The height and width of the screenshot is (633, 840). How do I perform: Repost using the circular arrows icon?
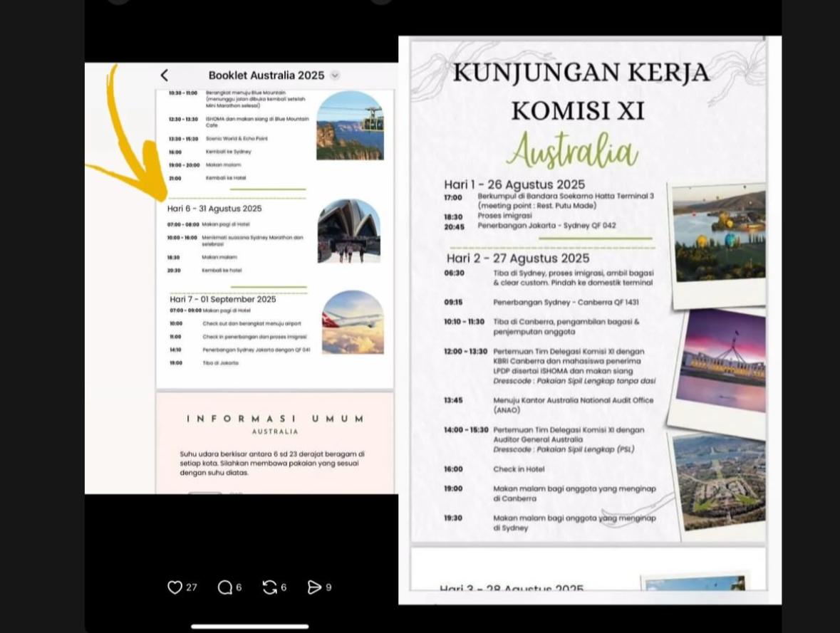tap(269, 587)
